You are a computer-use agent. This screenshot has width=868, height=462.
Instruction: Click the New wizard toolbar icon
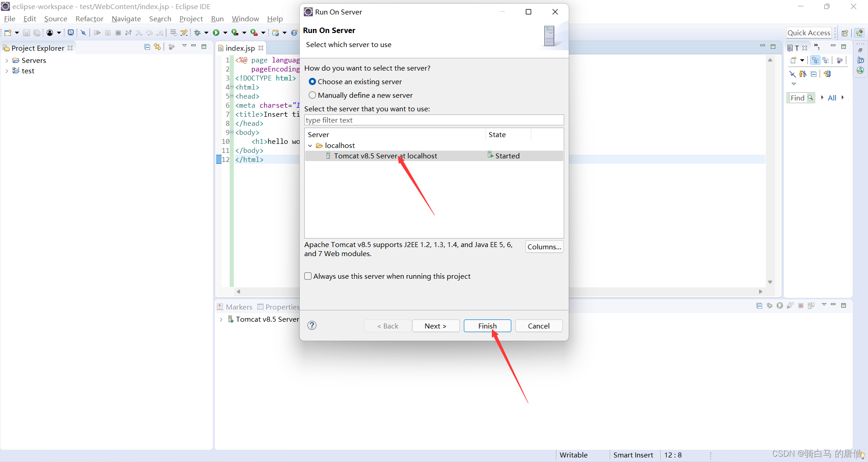pos(8,33)
